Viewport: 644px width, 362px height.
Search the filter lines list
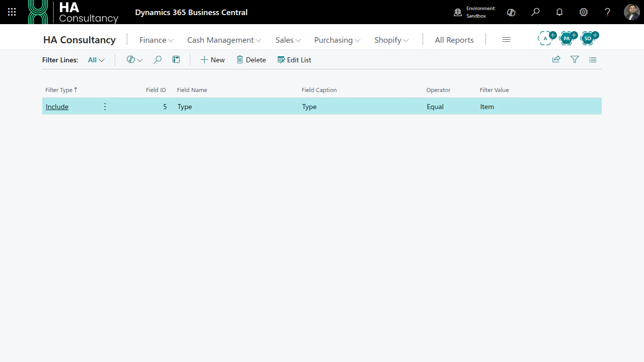[x=157, y=60]
